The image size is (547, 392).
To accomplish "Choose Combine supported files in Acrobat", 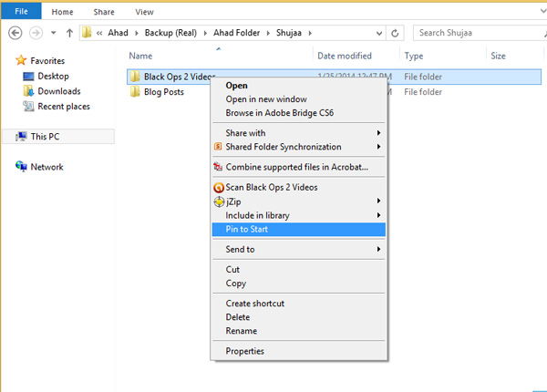I will click(299, 167).
